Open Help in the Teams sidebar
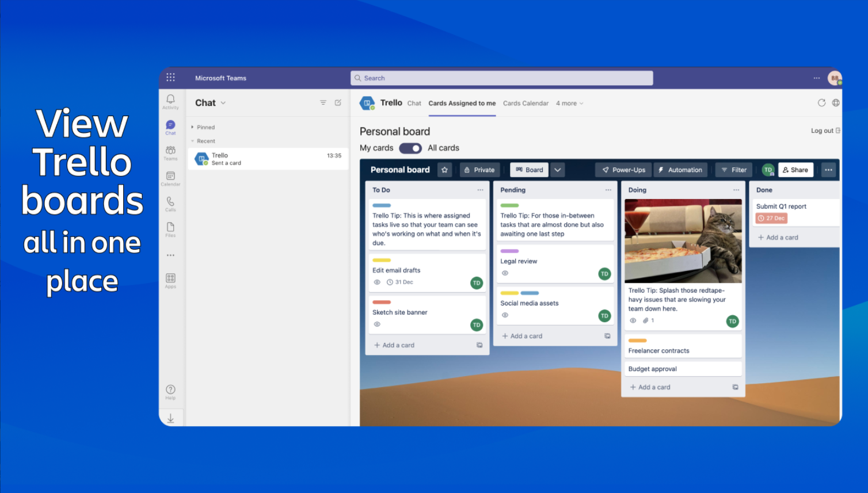868x493 pixels. pyautogui.click(x=170, y=392)
